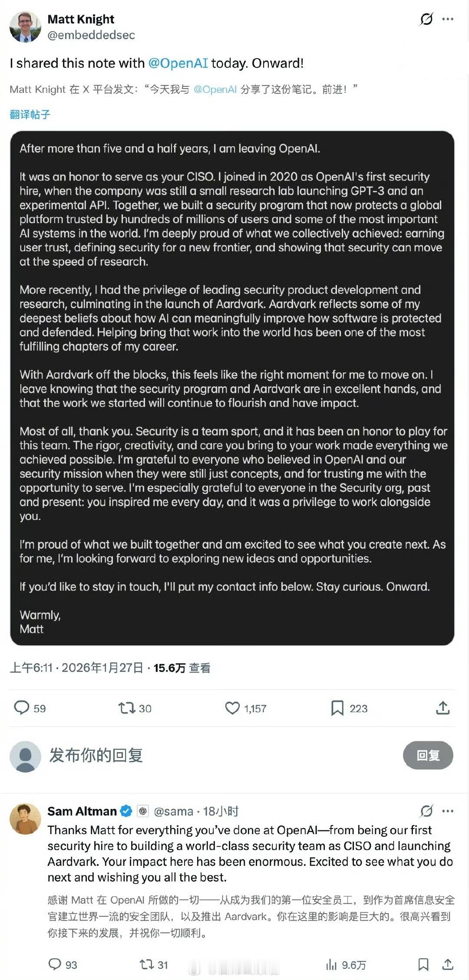Click the OpenAI logo by Sam Altman's name
Viewport: 469px width, 980px height.
pos(142,811)
